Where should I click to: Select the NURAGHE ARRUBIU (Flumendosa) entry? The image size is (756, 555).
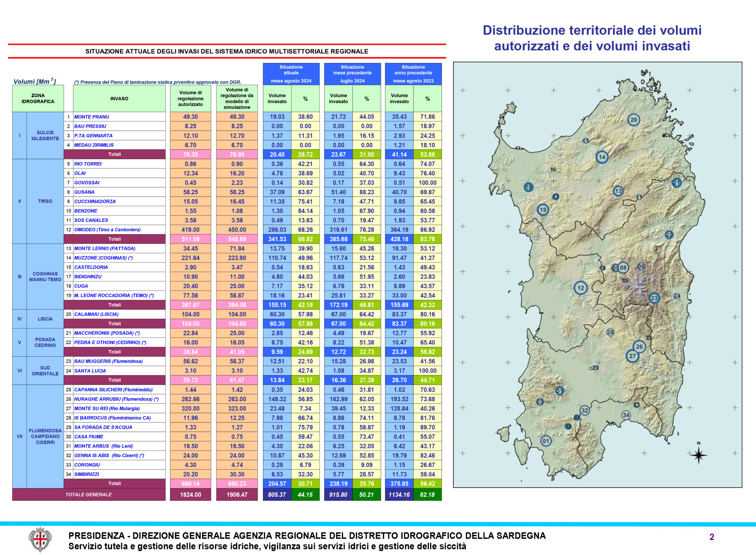116,399
